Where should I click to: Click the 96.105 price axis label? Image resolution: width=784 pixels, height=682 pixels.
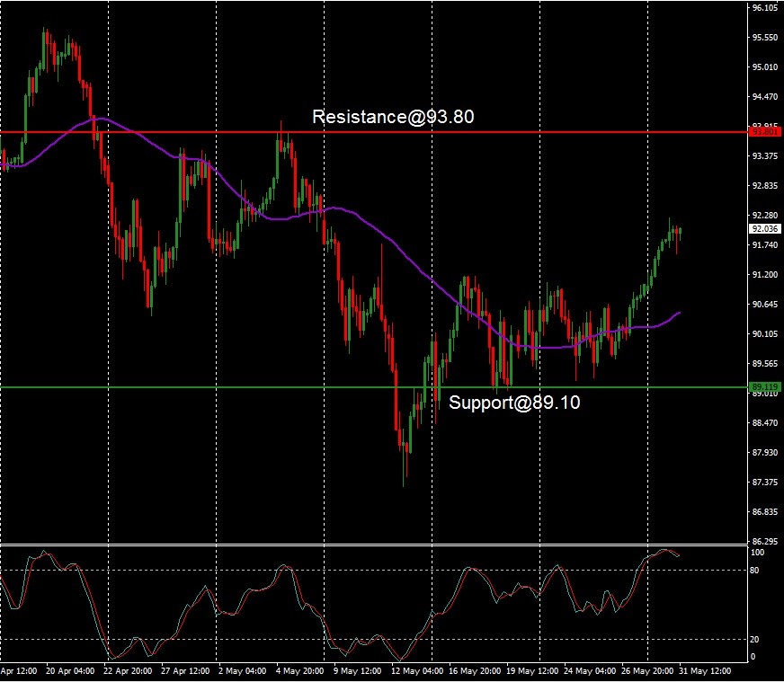(x=765, y=8)
